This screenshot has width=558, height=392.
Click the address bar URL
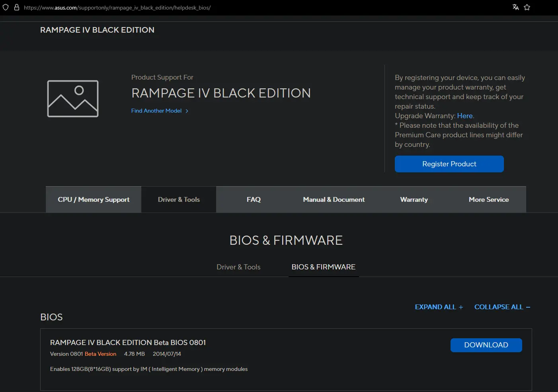click(x=117, y=8)
